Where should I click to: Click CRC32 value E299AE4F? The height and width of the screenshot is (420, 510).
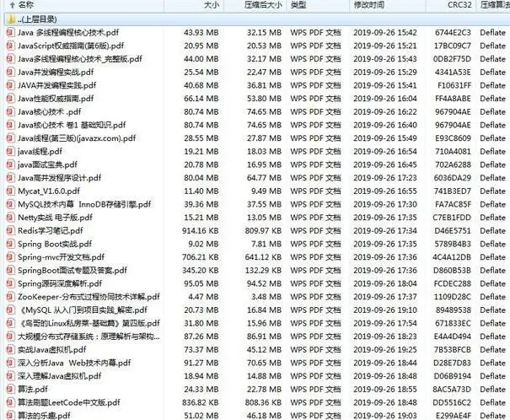point(454,416)
